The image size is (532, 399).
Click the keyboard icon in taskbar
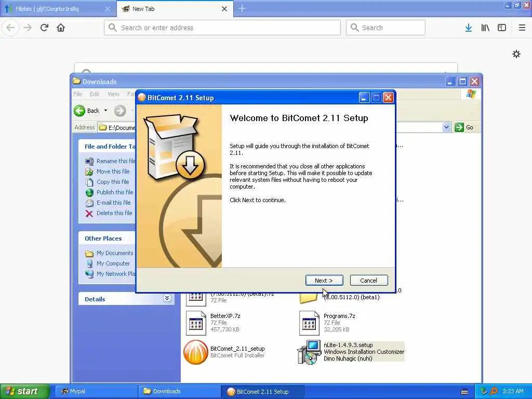(464, 392)
